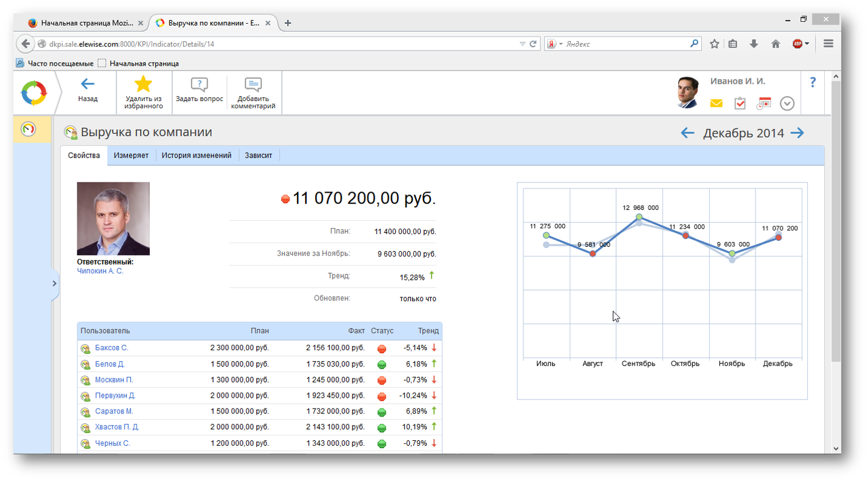Bookmark this page with the star icon
The width and height of the screenshot is (868, 481).
(715, 44)
